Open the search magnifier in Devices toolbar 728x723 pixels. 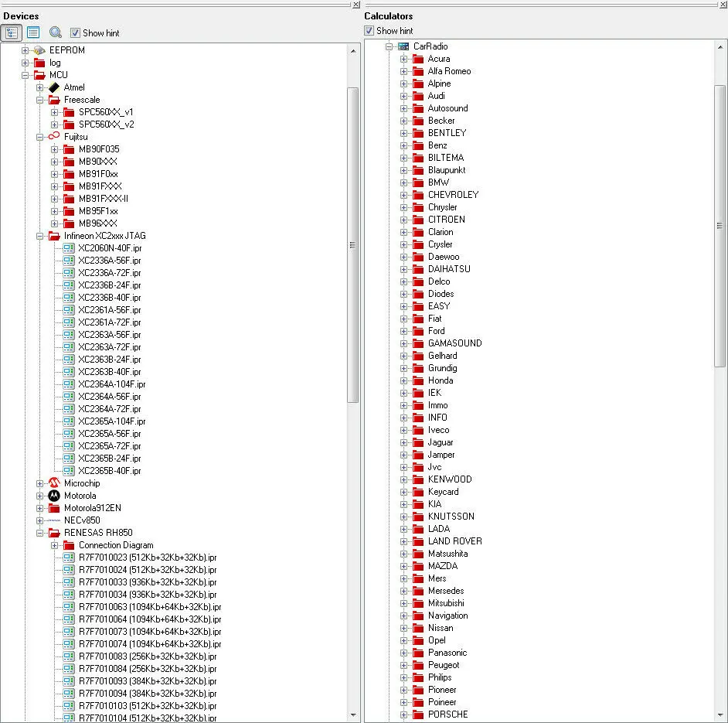(56, 32)
